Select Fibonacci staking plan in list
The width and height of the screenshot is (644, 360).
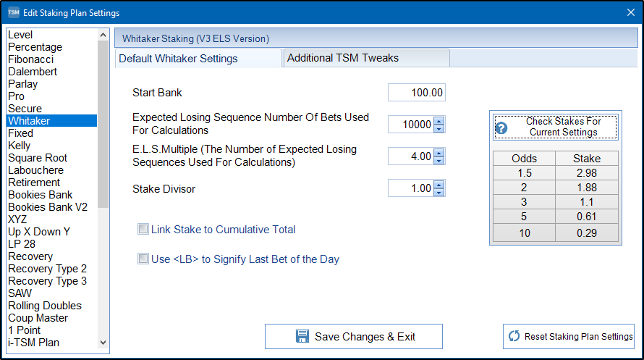(31, 59)
